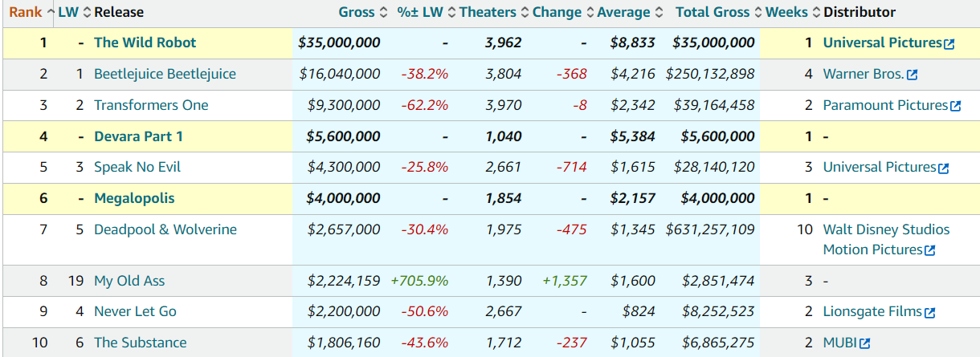Click external link icon beside MUBI
The height and width of the screenshot is (357, 980).
(864, 344)
